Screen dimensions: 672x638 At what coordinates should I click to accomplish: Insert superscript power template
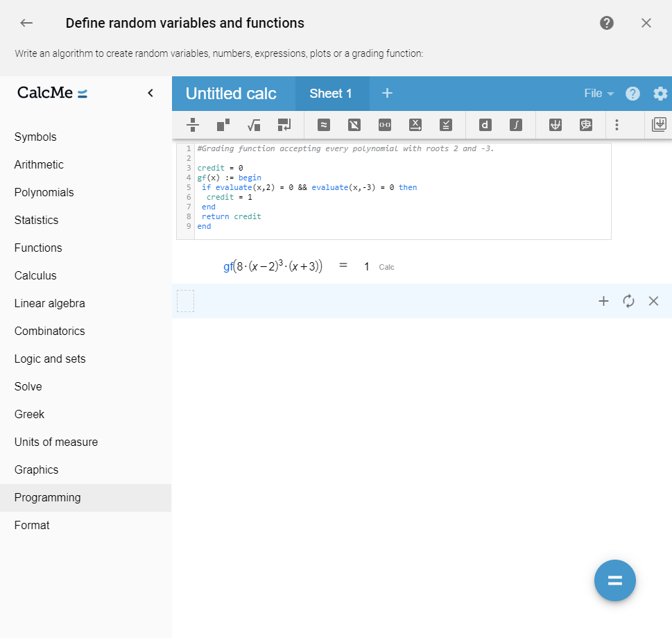point(223,125)
